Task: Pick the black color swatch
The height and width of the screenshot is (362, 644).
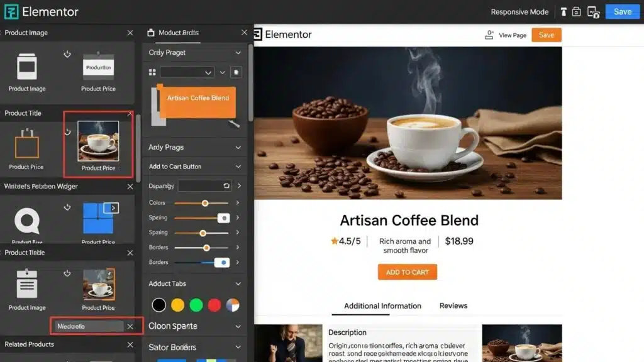Action: 159,305
